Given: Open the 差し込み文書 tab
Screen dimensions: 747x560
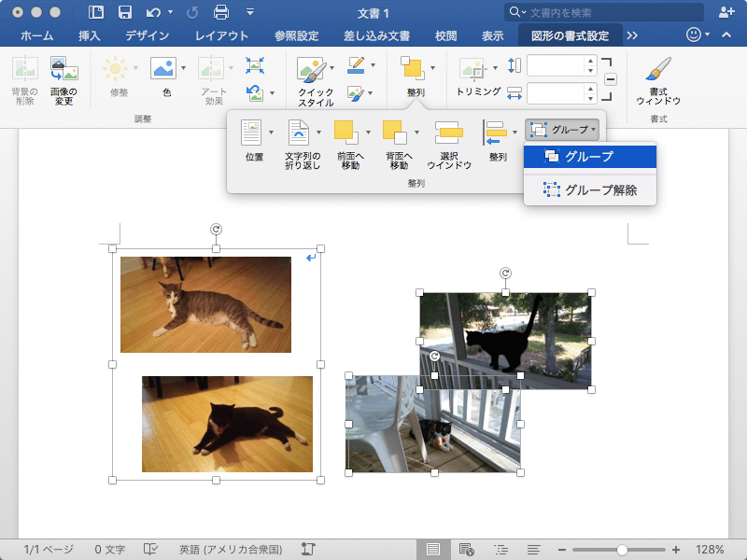Looking at the screenshot, I should 377,35.
